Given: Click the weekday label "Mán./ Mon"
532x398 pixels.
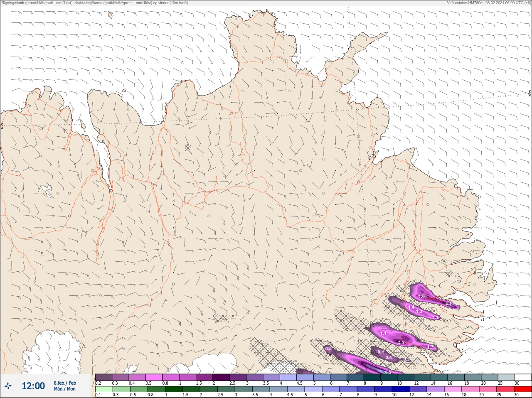Looking at the screenshot, I should [x=64, y=389].
